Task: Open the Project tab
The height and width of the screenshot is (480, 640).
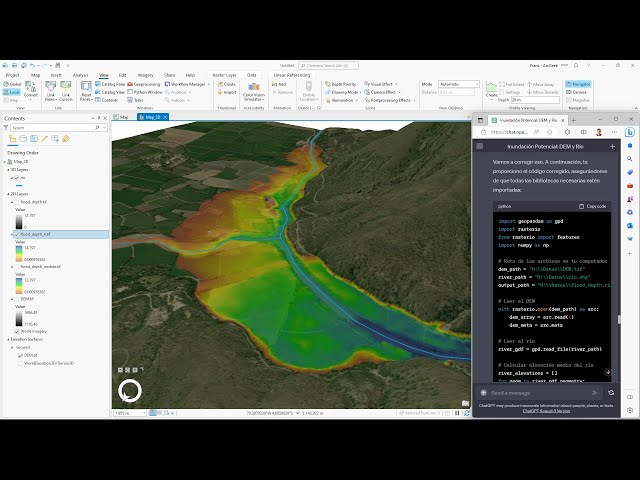Action: pyautogui.click(x=12, y=75)
